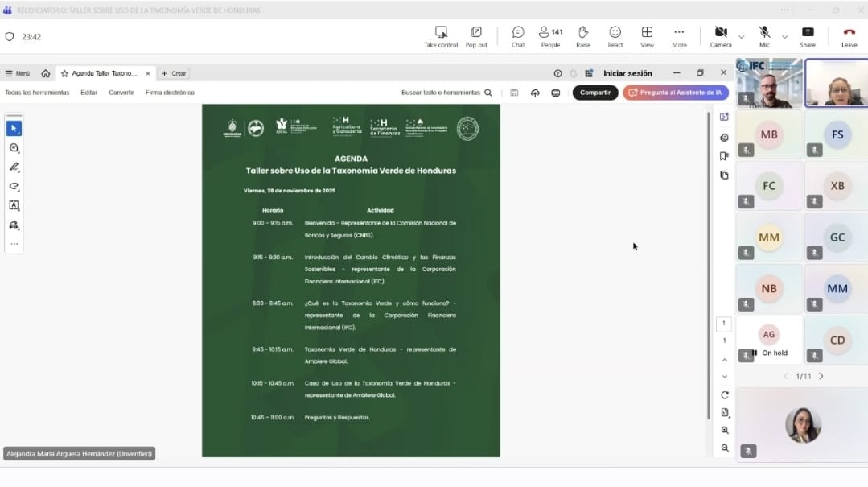Pop out the shared content window
The image size is (868, 487).
(476, 35)
